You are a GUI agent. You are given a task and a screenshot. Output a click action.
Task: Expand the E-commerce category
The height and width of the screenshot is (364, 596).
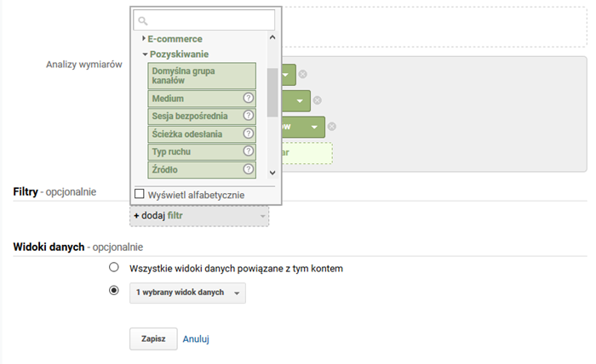point(175,38)
